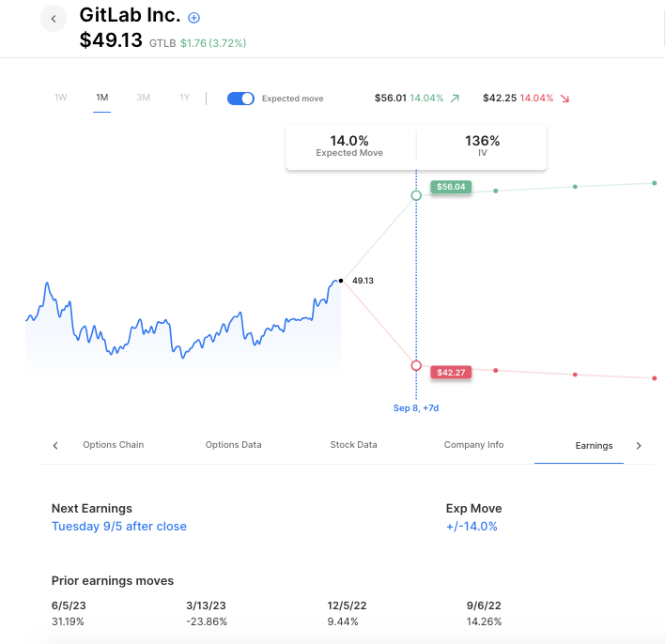Click the Tuesday 9/5 after close link
The image size is (665, 644).
click(119, 527)
